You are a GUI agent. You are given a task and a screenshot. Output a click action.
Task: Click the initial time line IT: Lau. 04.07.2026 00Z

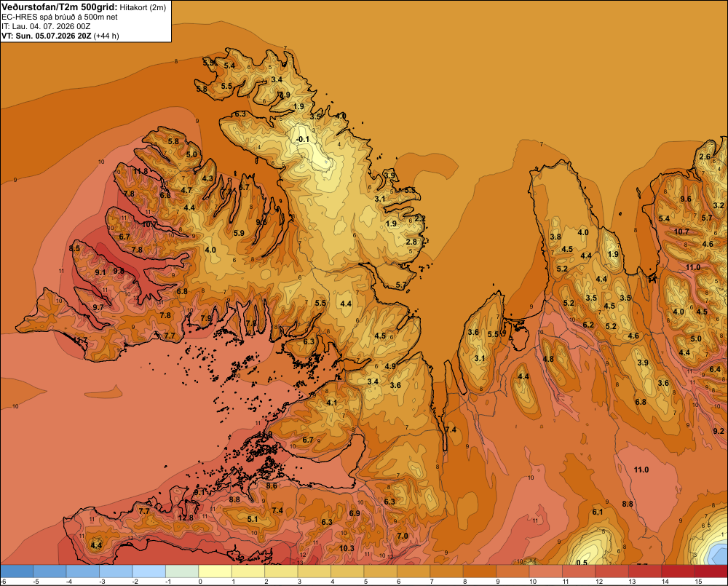[x=45, y=26]
